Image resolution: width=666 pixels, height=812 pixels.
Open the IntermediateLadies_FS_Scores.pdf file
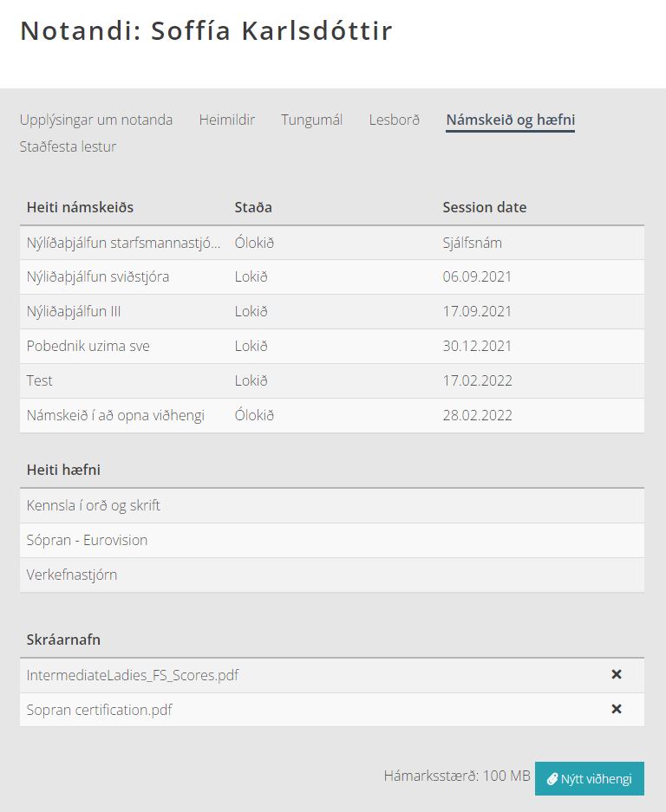tap(132, 675)
